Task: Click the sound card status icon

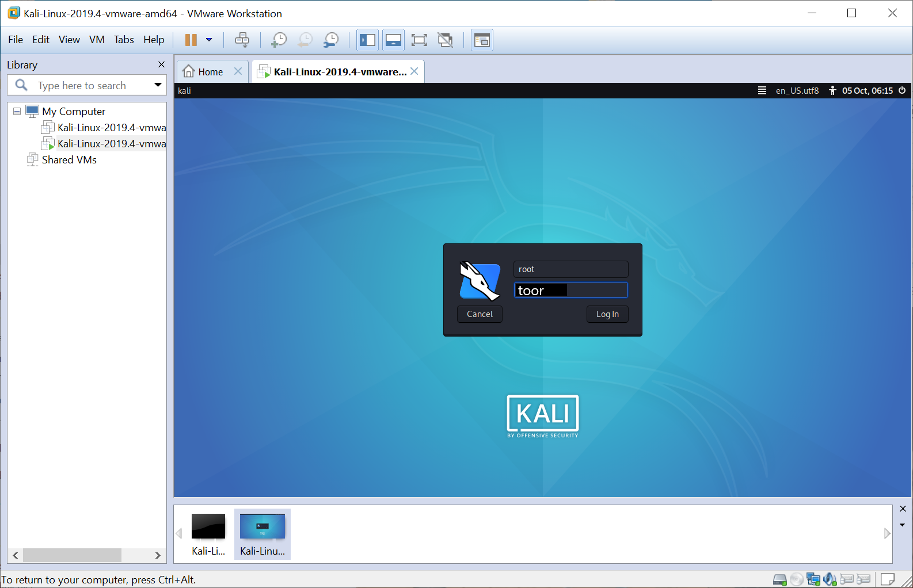Action: [x=830, y=579]
